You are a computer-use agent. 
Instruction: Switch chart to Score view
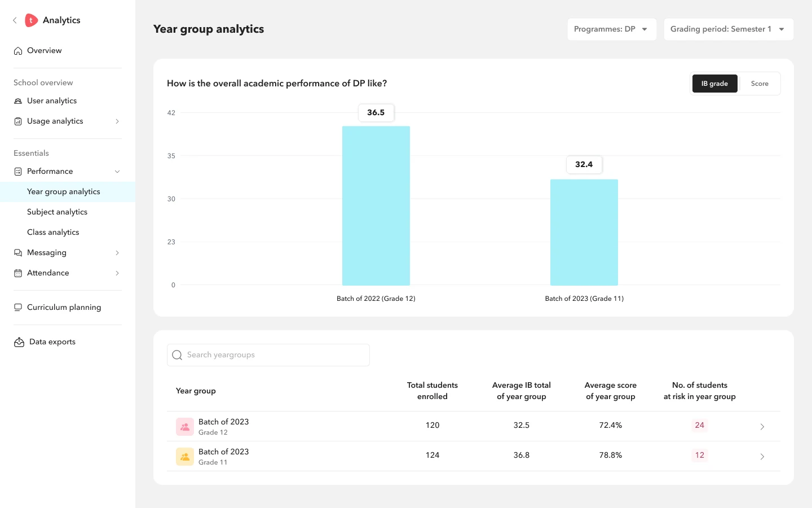point(760,84)
